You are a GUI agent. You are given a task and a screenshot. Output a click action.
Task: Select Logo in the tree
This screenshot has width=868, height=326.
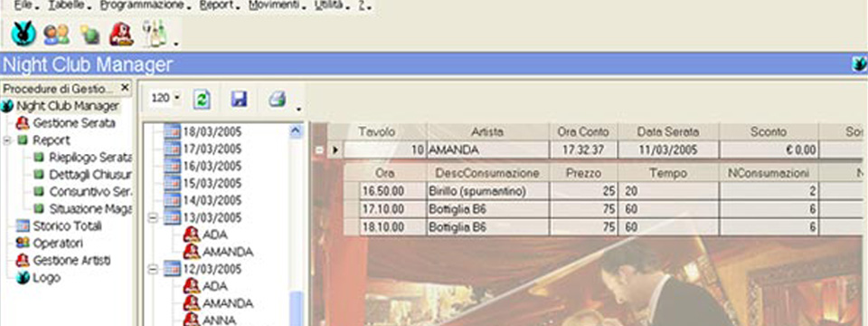click(x=46, y=278)
